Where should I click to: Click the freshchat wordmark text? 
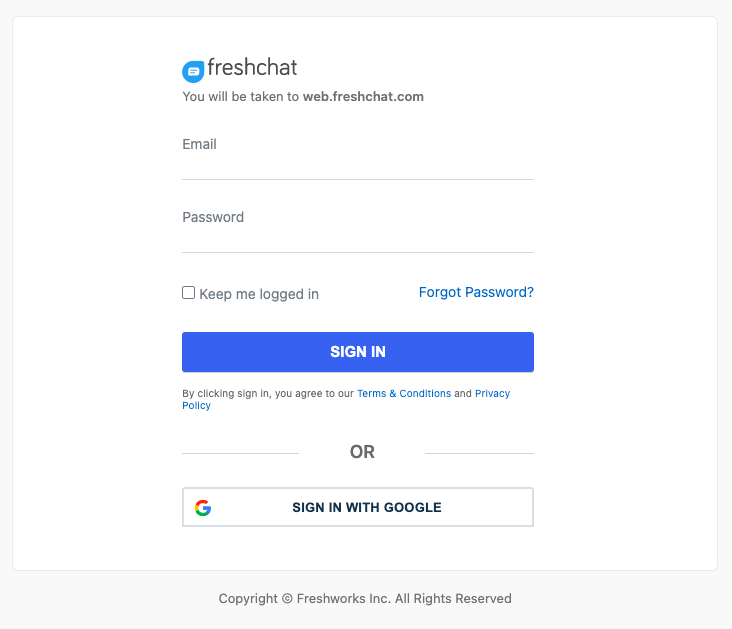pyautogui.click(x=252, y=68)
